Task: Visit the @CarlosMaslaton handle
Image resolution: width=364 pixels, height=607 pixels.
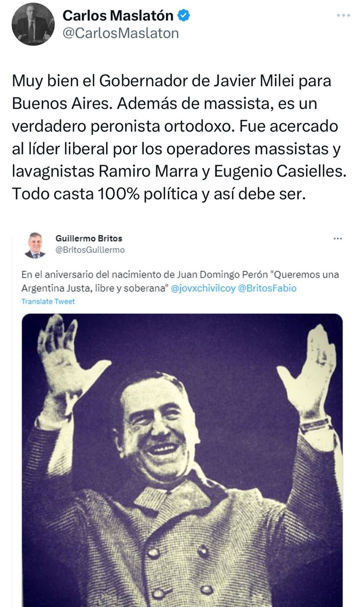Action: (120, 33)
